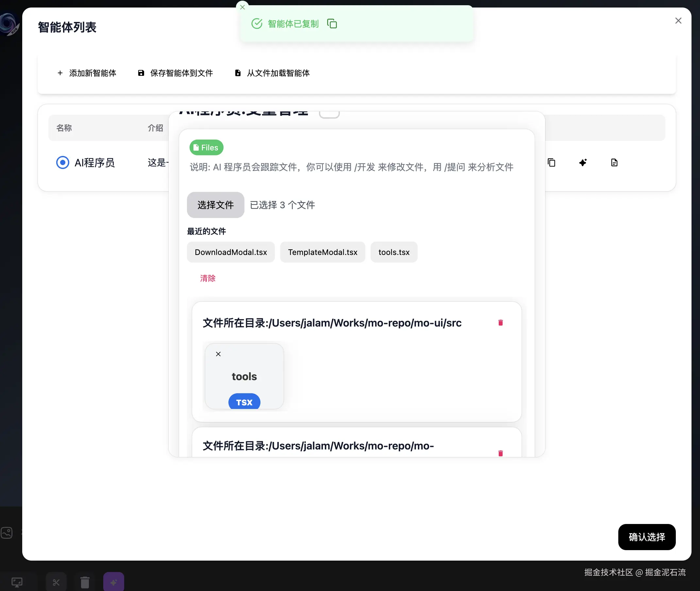The width and height of the screenshot is (700, 591).
Task: Click the copy agent icon in the row
Action: (x=551, y=162)
